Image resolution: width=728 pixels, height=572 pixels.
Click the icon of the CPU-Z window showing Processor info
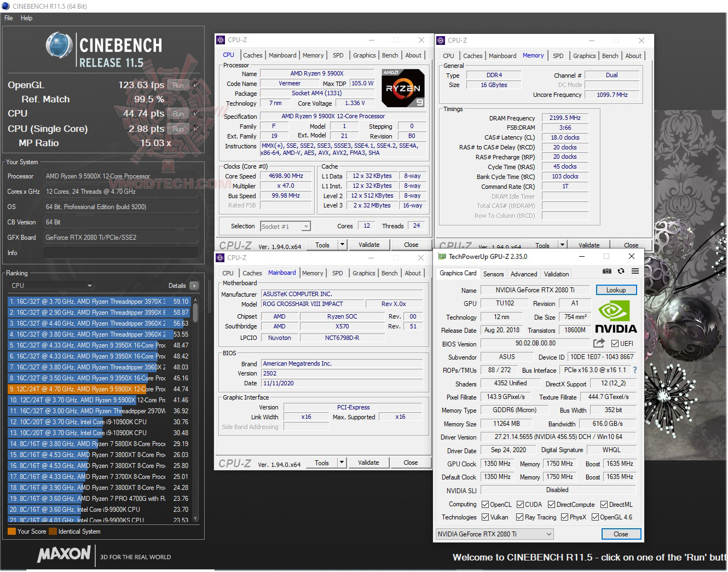click(221, 40)
